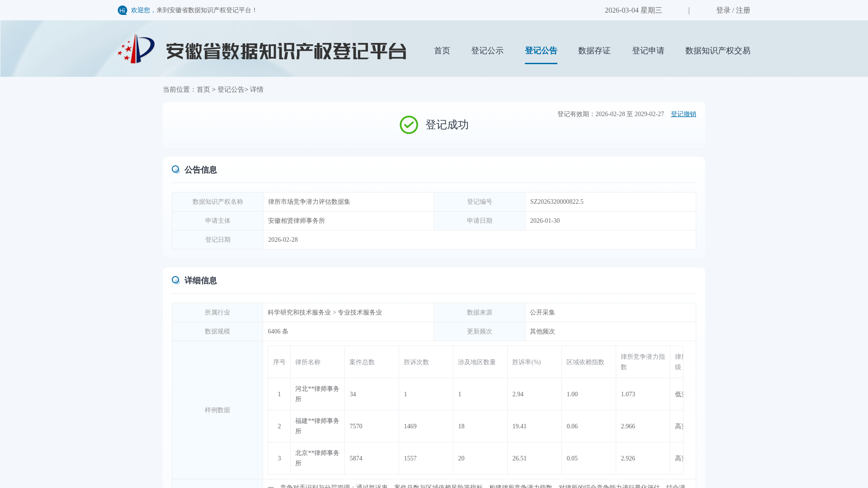Image resolution: width=868 pixels, height=488 pixels.
Task: Click the row 河北**律师事务所
Action: 476,394
